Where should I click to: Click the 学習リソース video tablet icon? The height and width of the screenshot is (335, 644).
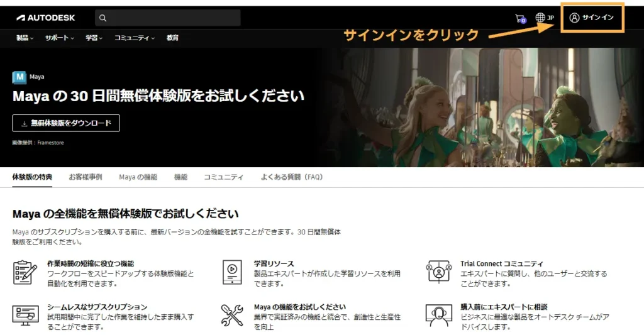point(232,272)
